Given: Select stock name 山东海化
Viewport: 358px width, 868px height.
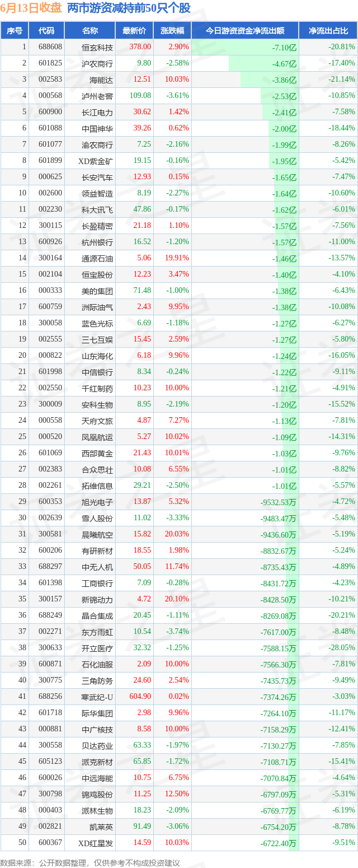Looking at the screenshot, I should (97, 356).
